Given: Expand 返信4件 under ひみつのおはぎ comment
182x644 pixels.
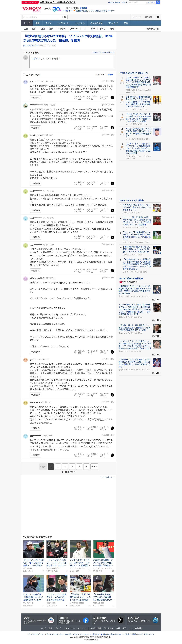Looking at the screenshot, I should [35, 352].
